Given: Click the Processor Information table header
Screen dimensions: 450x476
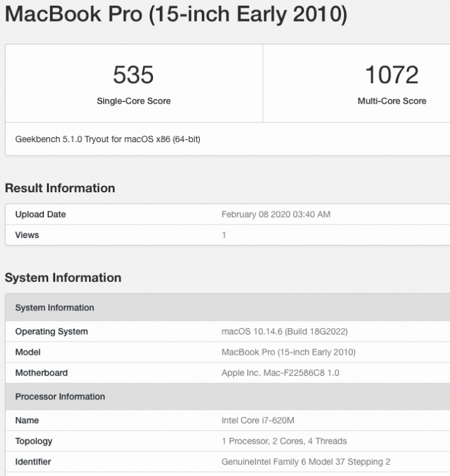Looking at the screenshot, I should [228, 397].
